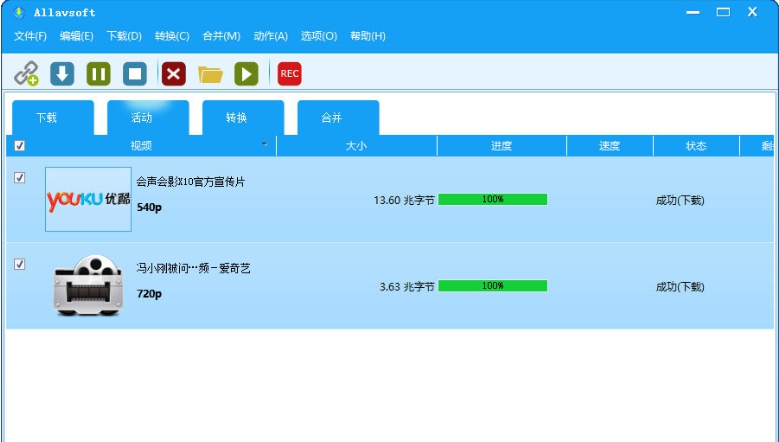Stop the download with the blue stop icon
Viewport: 779px width, 442px height.
point(135,74)
